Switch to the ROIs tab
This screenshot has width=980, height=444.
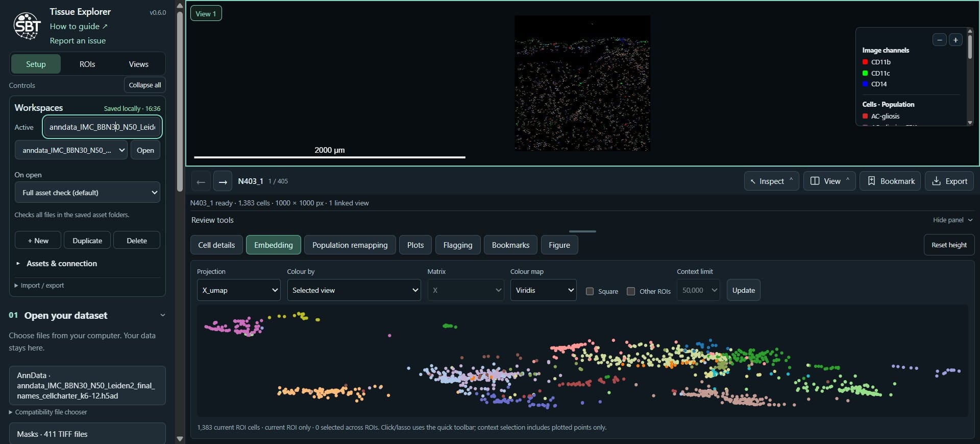tap(87, 64)
